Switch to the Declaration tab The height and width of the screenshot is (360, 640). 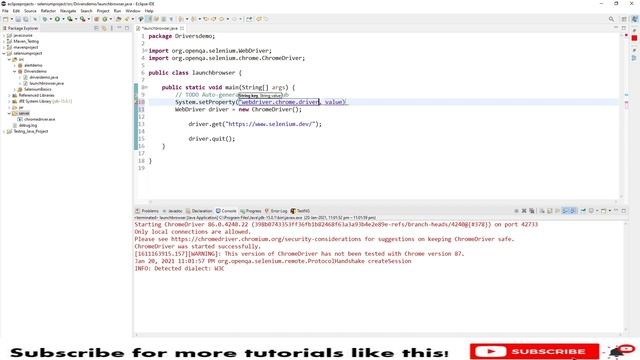pyautogui.click(x=199, y=211)
